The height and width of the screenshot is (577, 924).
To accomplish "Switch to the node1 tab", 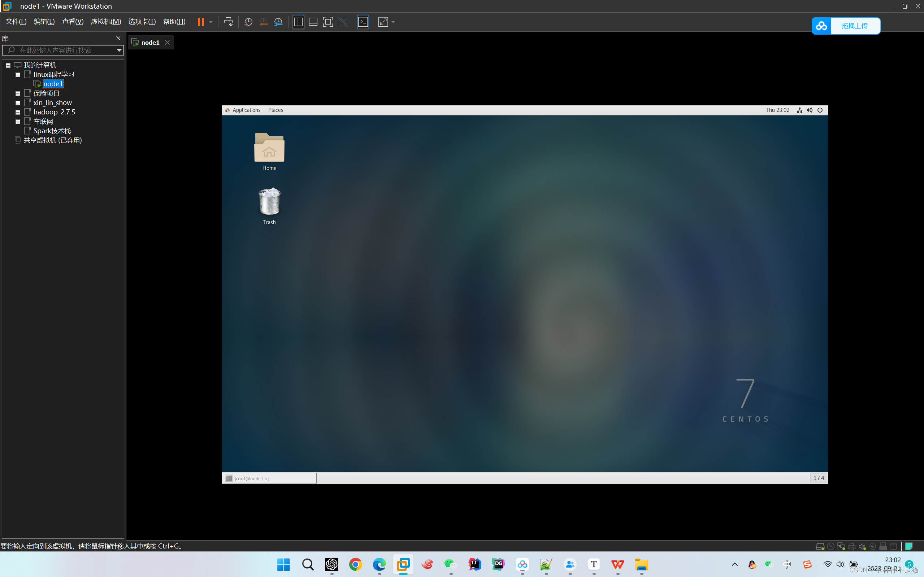I will click(150, 42).
